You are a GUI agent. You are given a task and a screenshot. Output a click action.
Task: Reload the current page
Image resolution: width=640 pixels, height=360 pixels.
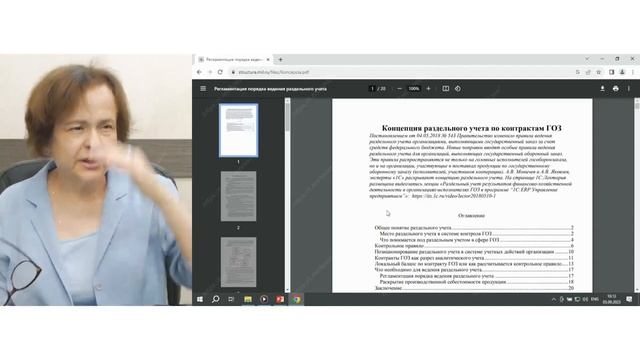220,72
